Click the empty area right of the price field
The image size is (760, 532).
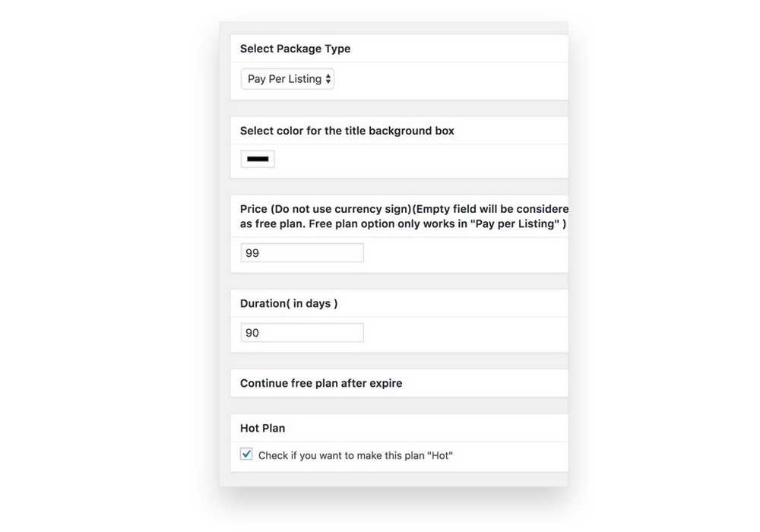(x=464, y=253)
